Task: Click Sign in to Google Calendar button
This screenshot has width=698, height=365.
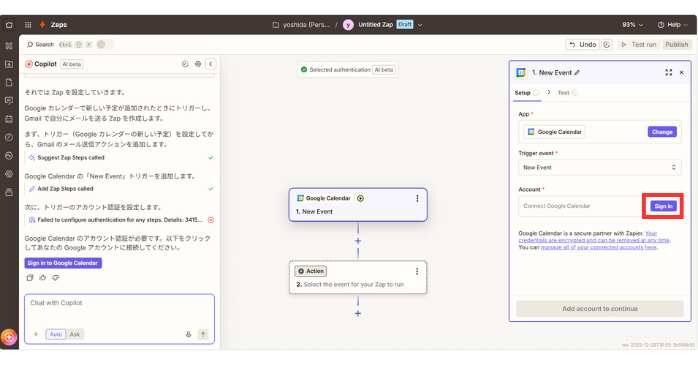Action: (63, 263)
